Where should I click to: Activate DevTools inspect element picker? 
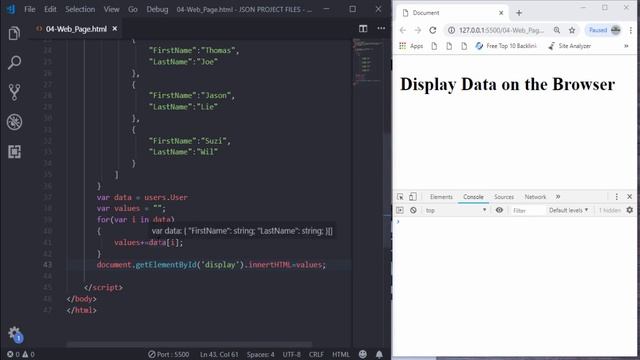(x=400, y=197)
